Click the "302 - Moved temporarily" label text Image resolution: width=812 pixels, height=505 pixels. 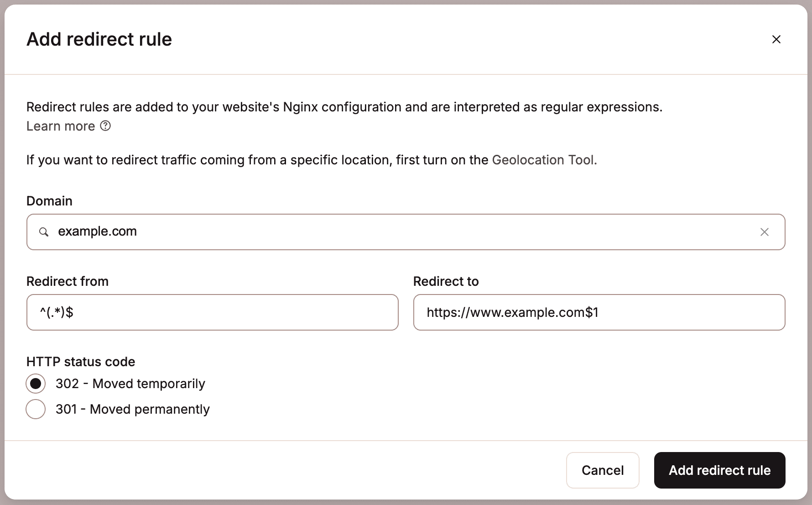point(130,384)
